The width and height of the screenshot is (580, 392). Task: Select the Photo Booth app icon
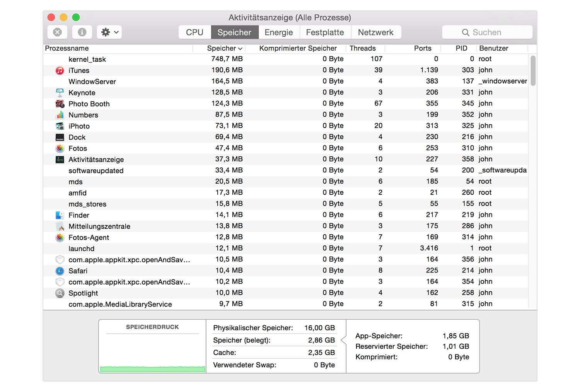click(x=60, y=104)
